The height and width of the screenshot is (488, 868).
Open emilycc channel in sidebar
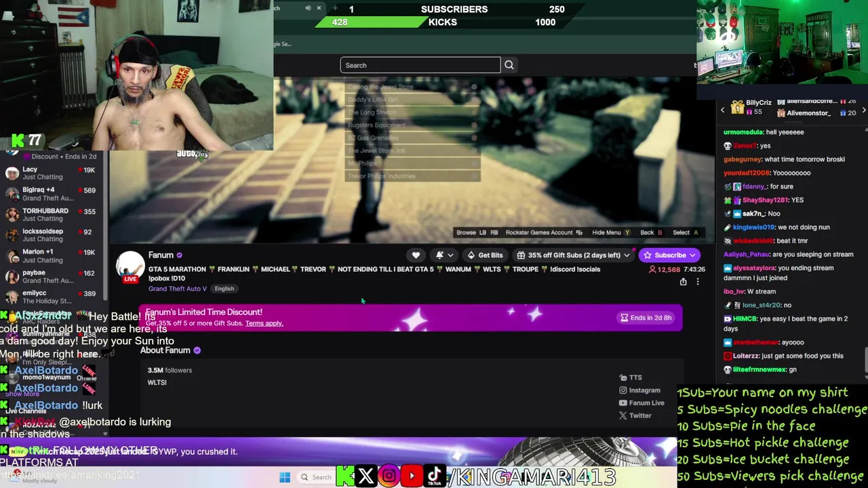coord(51,297)
